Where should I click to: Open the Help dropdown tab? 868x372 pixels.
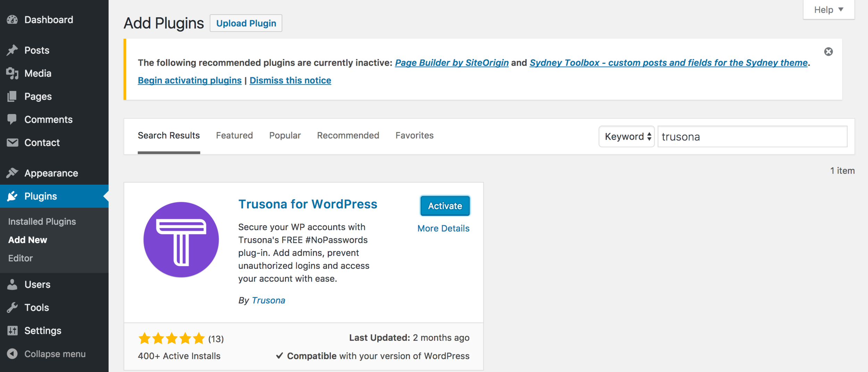tap(828, 10)
